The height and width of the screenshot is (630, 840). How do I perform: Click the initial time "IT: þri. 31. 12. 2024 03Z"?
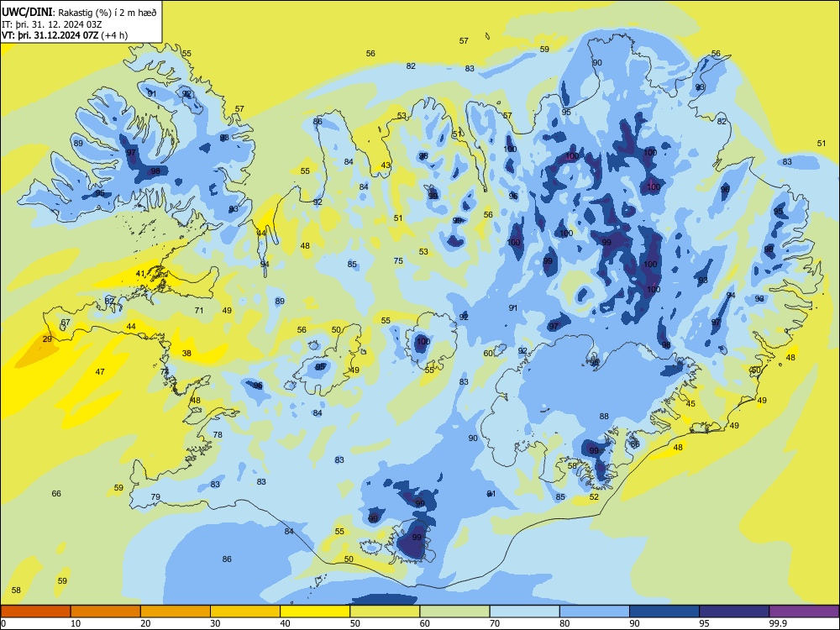[x=52, y=24]
